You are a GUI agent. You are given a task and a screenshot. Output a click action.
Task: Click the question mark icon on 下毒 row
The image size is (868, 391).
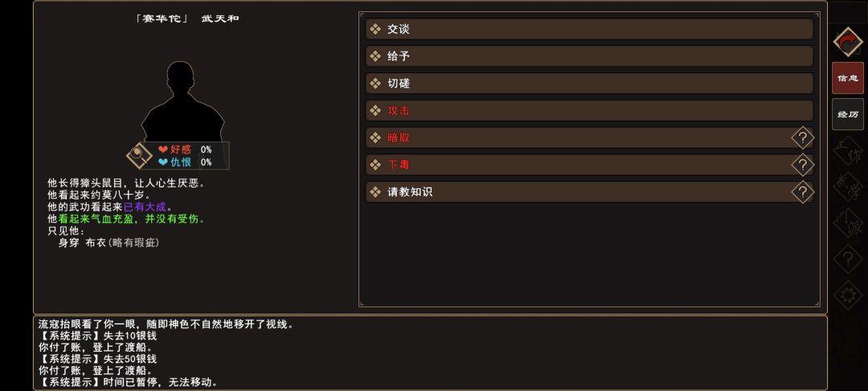point(802,165)
